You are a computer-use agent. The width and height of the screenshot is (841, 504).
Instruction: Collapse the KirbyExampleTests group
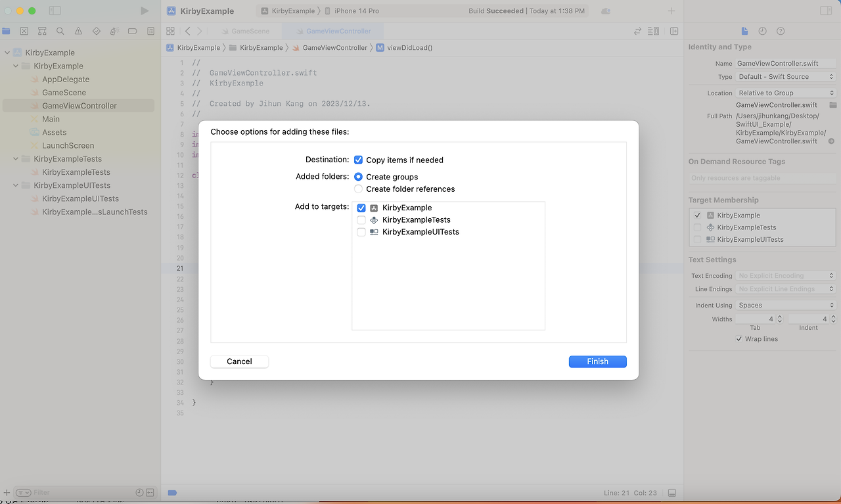pos(16,159)
